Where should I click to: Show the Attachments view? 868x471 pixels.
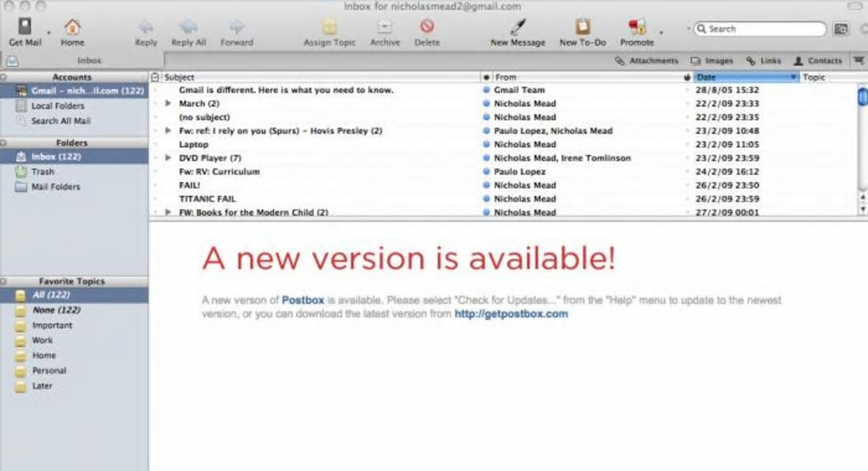click(647, 61)
